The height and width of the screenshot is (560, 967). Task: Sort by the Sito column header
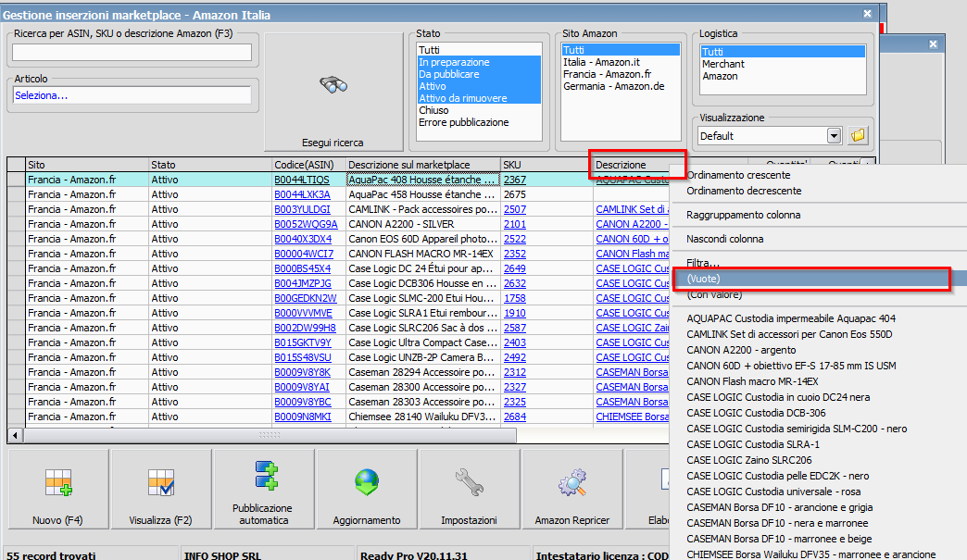[x=87, y=165]
